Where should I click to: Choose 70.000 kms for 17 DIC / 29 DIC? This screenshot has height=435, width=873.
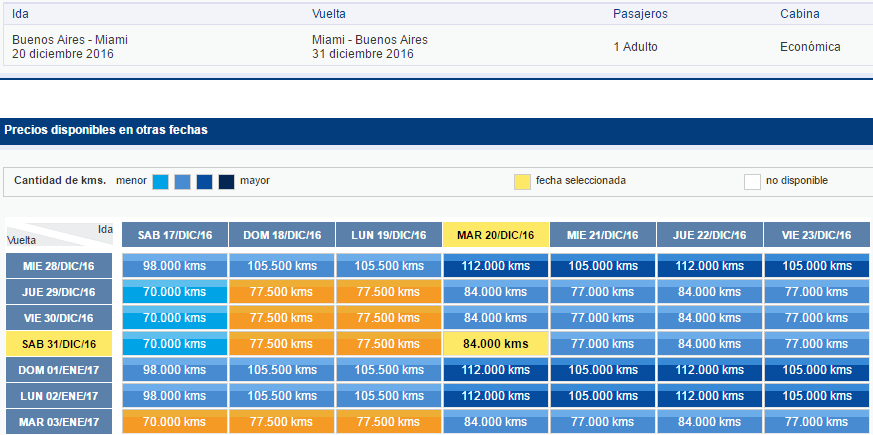click(x=175, y=292)
